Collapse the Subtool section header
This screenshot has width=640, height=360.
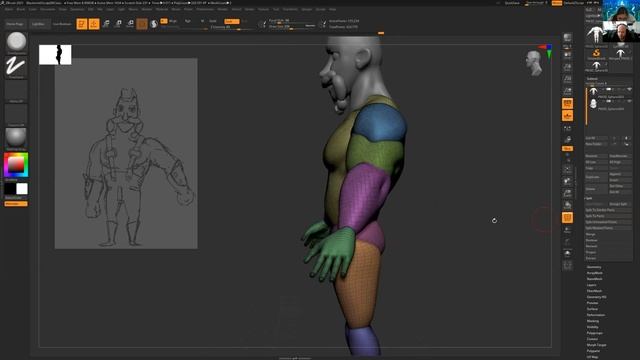coord(592,78)
